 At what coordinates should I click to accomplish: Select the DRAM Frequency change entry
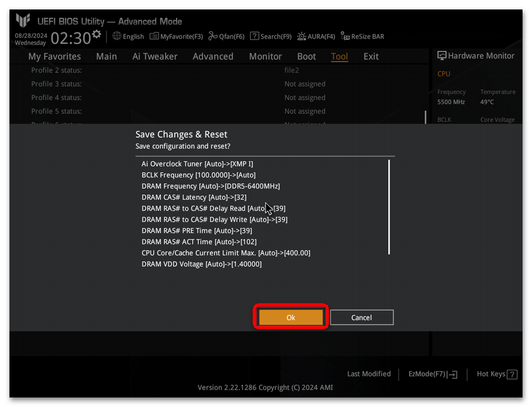tap(210, 186)
